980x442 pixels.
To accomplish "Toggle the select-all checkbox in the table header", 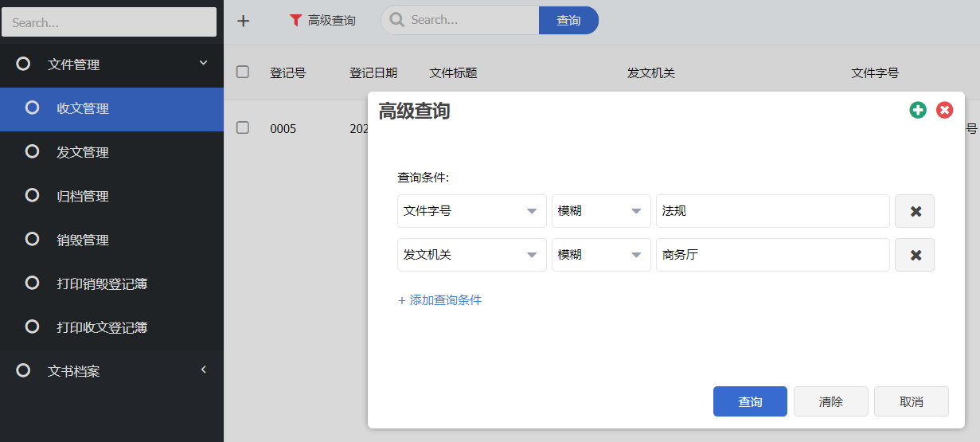I will click(243, 72).
